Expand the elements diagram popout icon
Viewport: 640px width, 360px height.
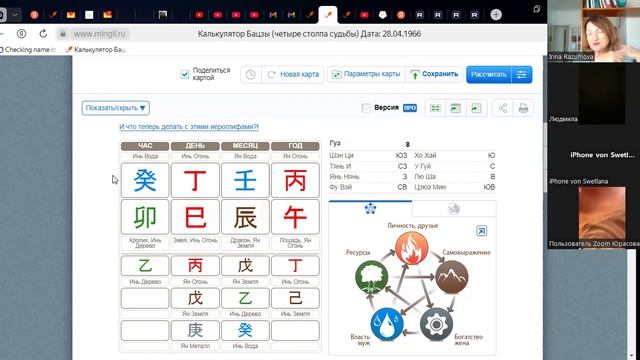[482, 231]
